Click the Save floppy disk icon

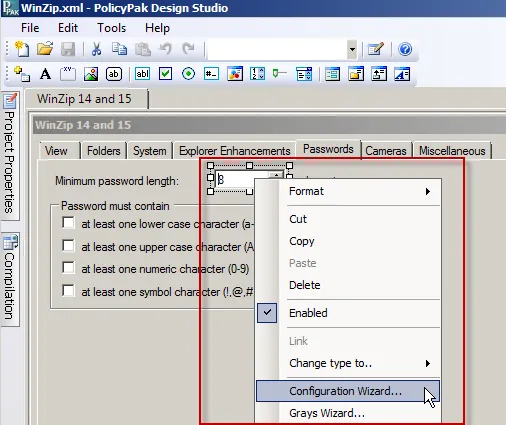(x=68, y=49)
